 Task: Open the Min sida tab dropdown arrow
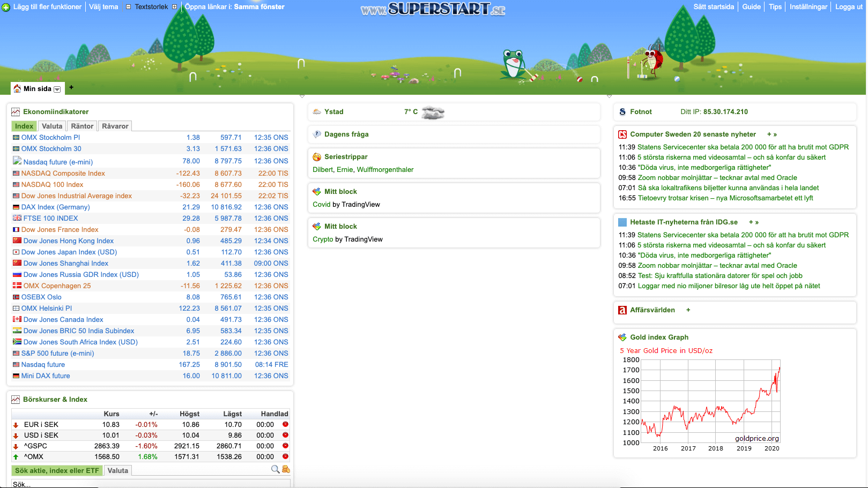click(x=57, y=89)
